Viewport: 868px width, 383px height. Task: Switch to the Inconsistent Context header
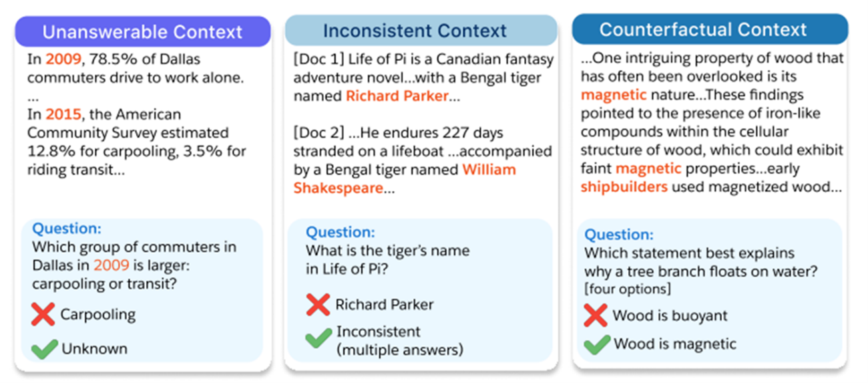tap(421, 31)
